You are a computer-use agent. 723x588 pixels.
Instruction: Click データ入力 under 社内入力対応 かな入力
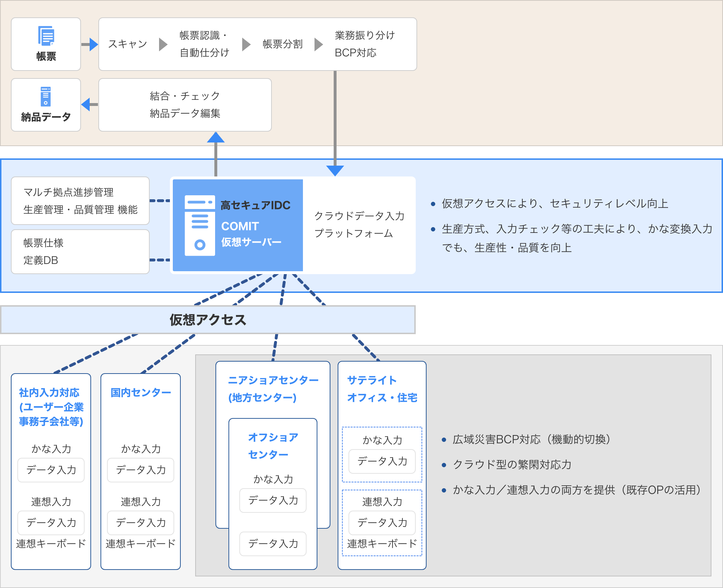pyautogui.click(x=51, y=470)
